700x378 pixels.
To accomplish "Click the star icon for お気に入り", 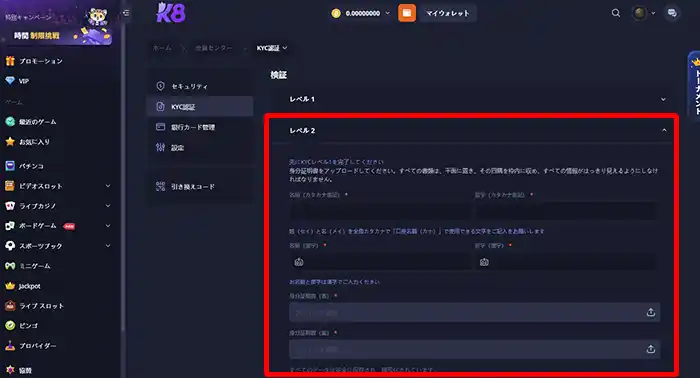I will (10, 141).
